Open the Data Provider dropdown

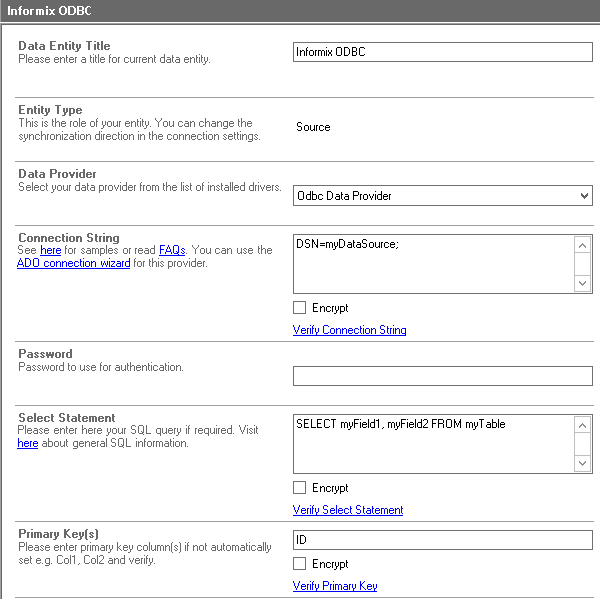(442, 196)
